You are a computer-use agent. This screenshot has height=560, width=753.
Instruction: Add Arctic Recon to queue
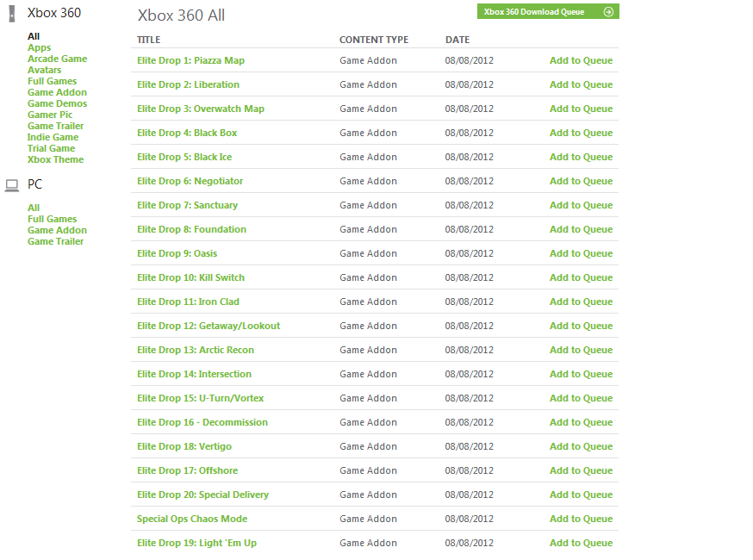tap(581, 350)
